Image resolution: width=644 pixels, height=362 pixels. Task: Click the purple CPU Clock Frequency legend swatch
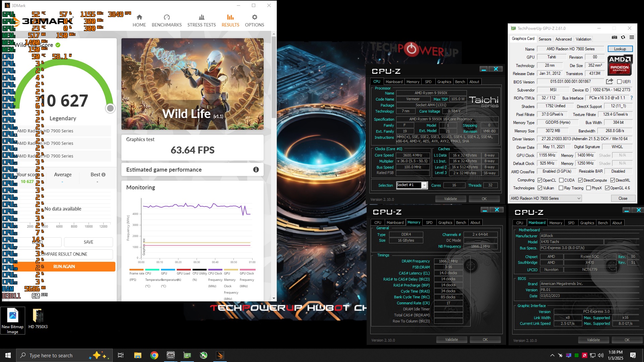click(215, 269)
